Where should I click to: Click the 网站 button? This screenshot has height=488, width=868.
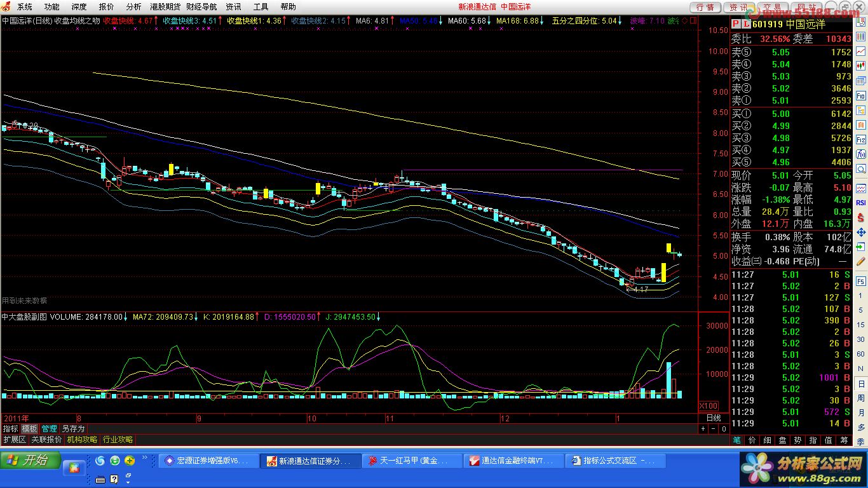[806, 7]
